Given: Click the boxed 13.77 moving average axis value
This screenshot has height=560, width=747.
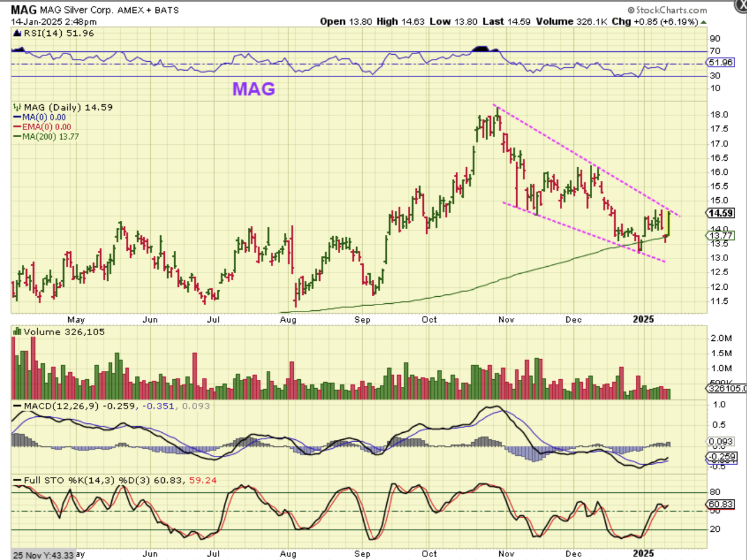Looking at the screenshot, I should [721, 235].
